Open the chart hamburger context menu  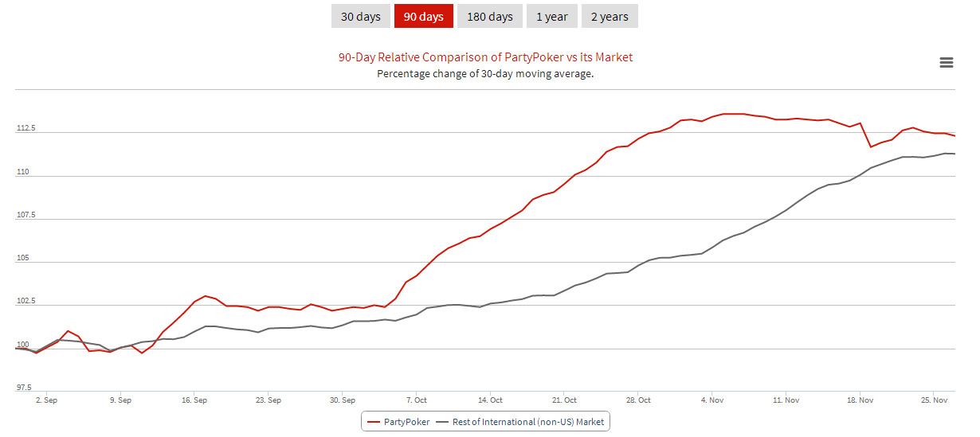coord(947,63)
